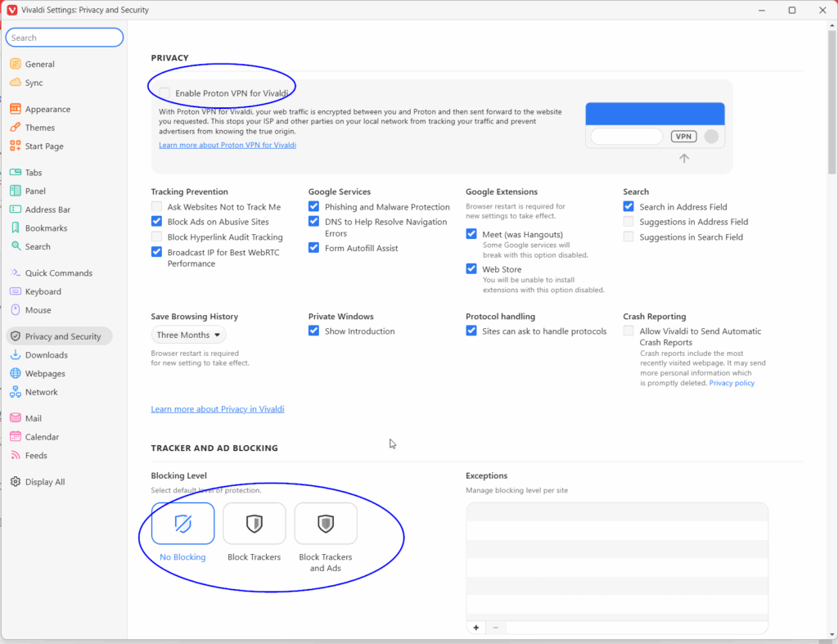Open the General settings section
Image resolution: width=838 pixels, height=644 pixels.
click(39, 64)
